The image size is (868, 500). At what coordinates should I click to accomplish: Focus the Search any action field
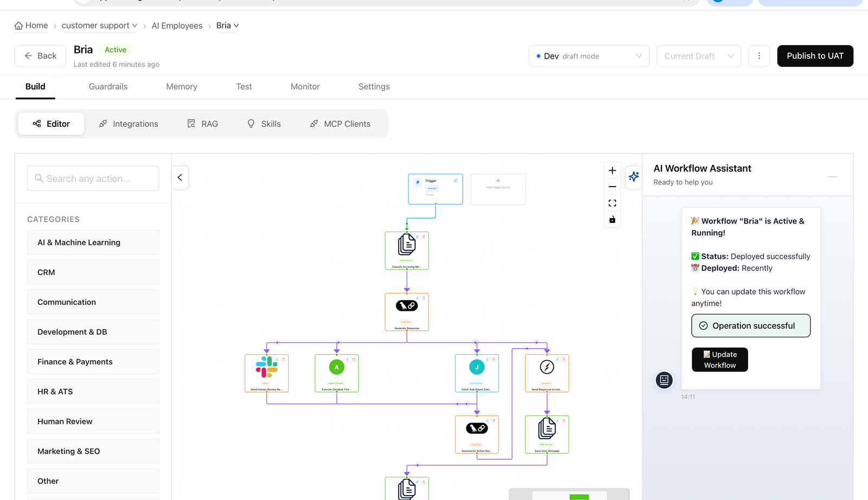pyautogui.click(x=93, y=178)
